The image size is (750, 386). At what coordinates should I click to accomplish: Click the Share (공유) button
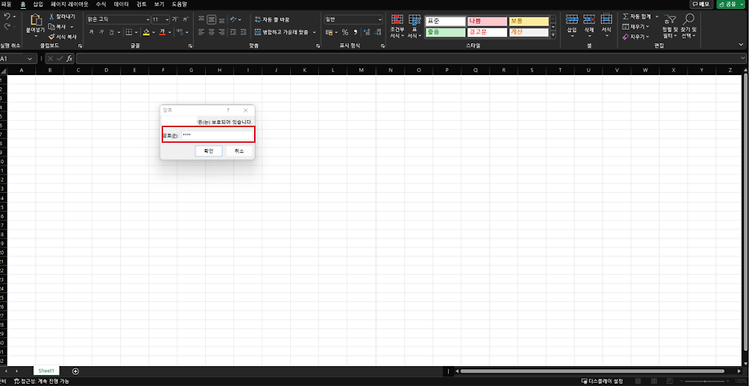tap(730, 4)
